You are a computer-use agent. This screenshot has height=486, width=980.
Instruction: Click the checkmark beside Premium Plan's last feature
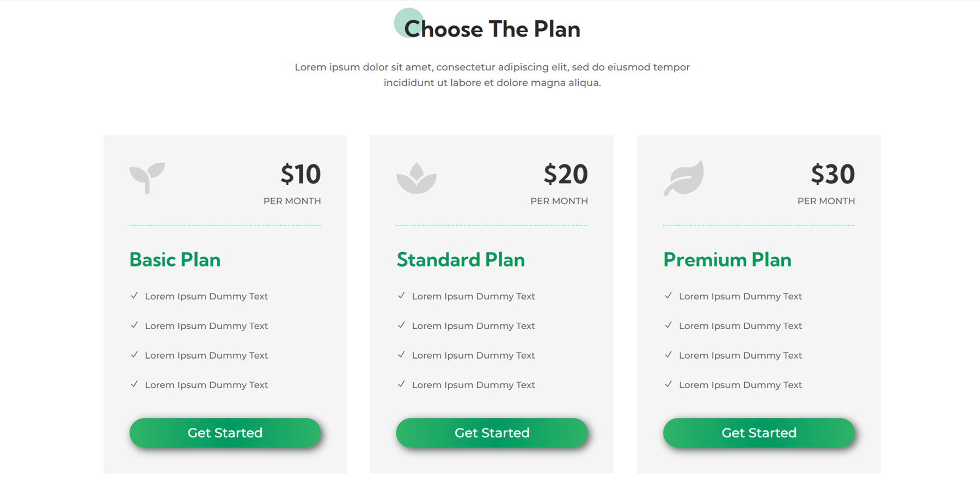click(x=668, y=384)
